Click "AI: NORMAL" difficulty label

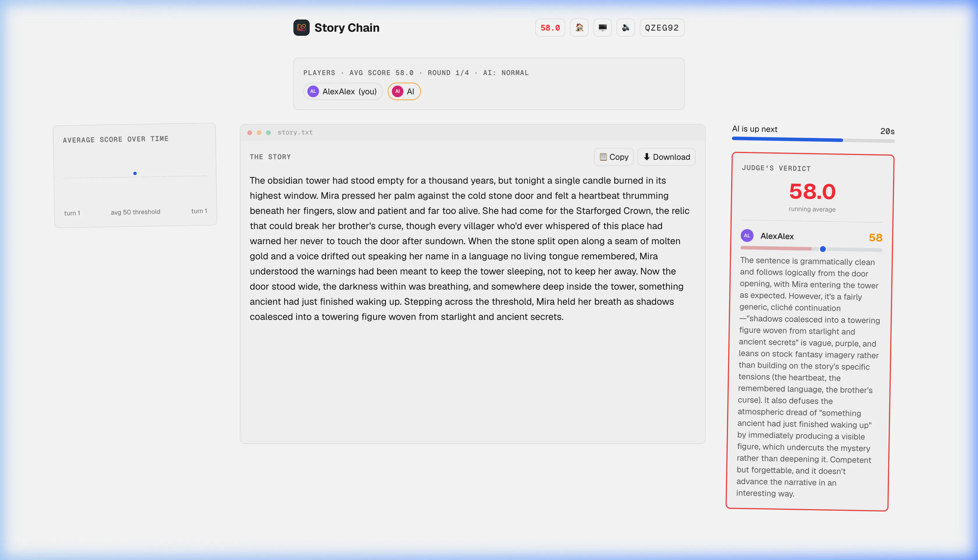click(506, 73)
